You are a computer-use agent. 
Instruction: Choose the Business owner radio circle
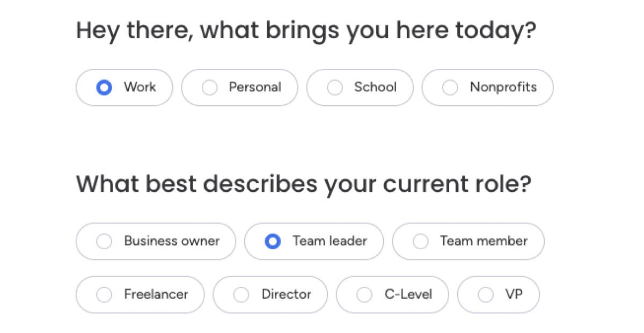click(104, 242)
